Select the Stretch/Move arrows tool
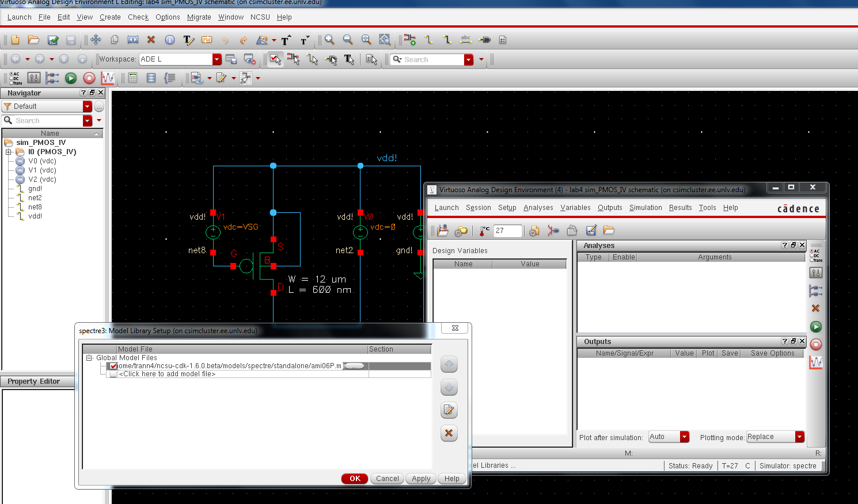858x504 pixels. [x=96, y=40]
